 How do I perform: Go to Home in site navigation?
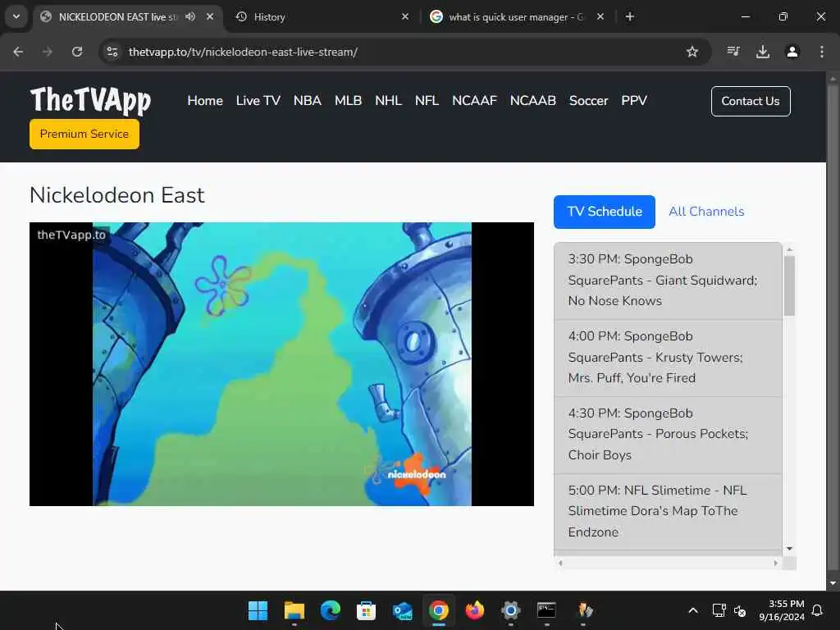pos(205,101)
